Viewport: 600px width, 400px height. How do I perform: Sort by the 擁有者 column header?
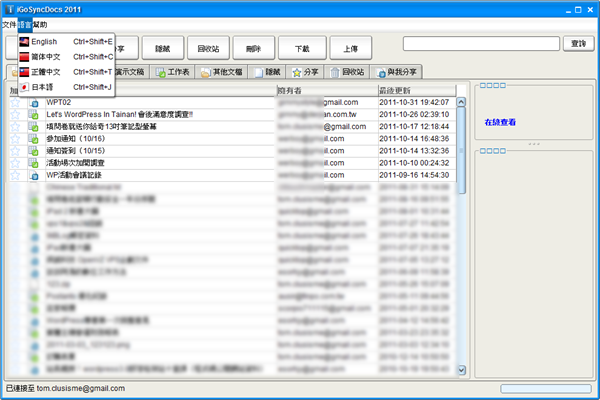[x=327, y=90]
